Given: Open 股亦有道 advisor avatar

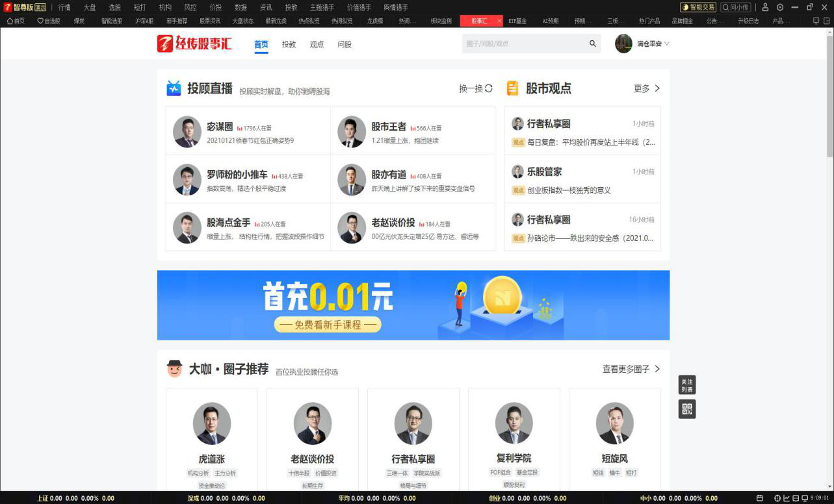Looking at the screenshot, I should 352,180.
